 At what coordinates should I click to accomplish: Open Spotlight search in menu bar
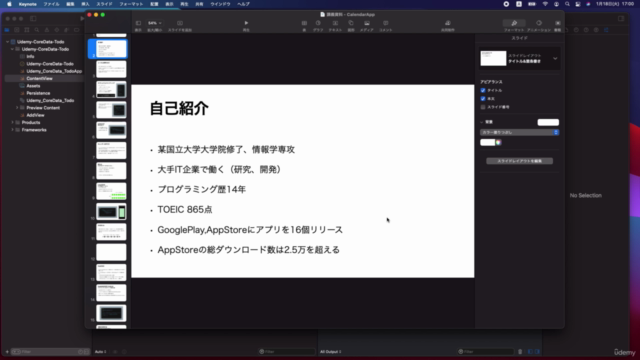[567, 4]
